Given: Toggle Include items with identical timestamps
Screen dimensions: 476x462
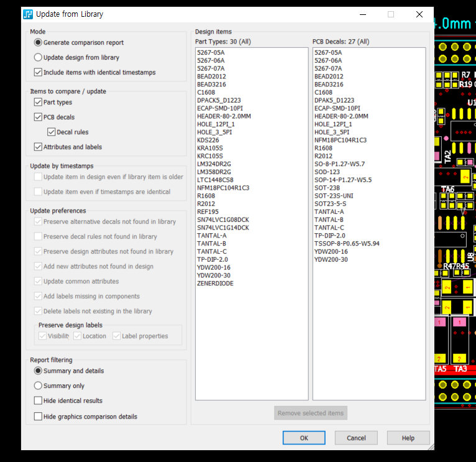Looking at the screenshot, I should pos(39,72).
